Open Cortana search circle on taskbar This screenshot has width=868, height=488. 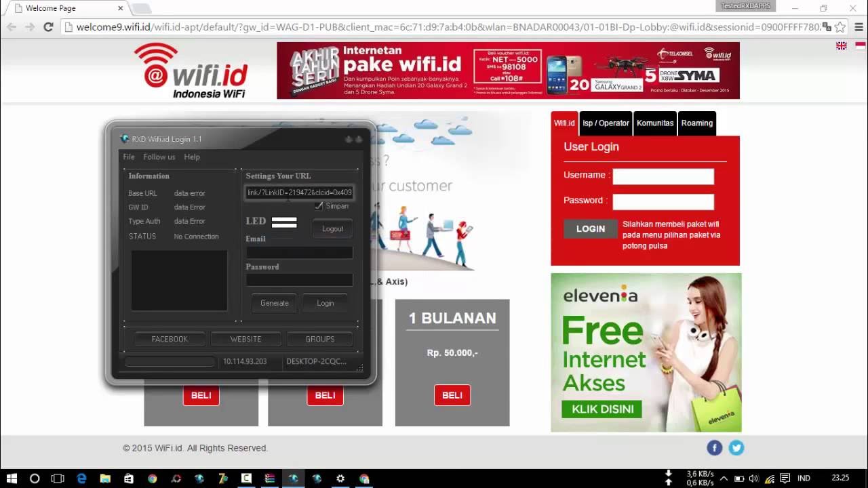(x=35, y=479)
